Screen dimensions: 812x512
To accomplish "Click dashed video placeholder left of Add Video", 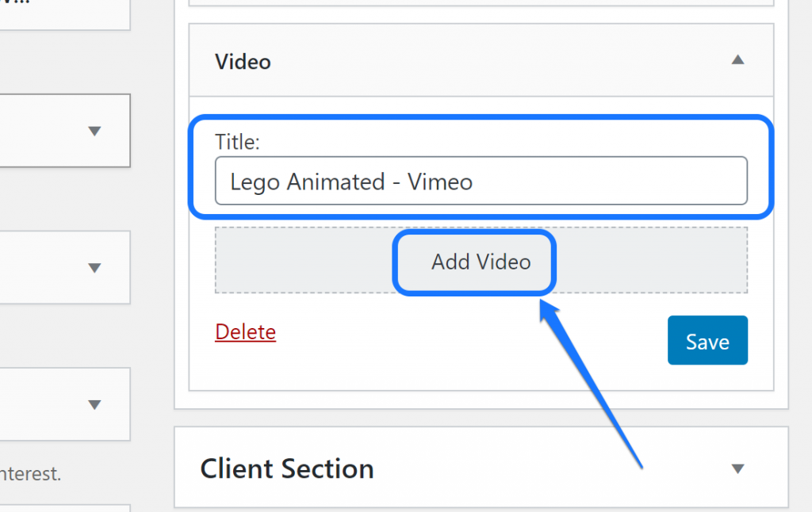I will 301,261.
